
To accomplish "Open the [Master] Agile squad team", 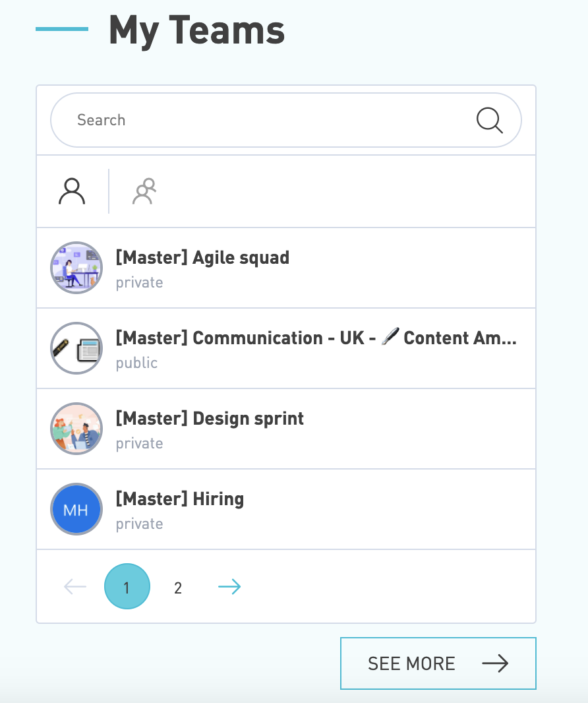I will coord(202,258).
